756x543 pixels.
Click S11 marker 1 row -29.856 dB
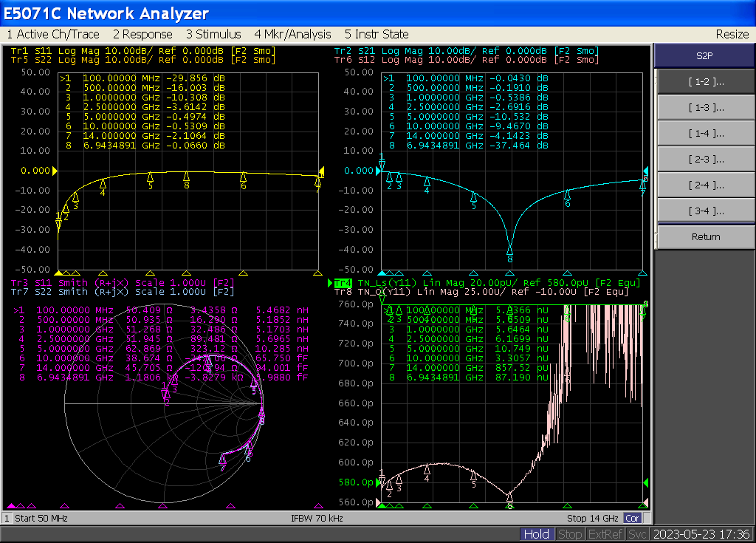(142, 78)
